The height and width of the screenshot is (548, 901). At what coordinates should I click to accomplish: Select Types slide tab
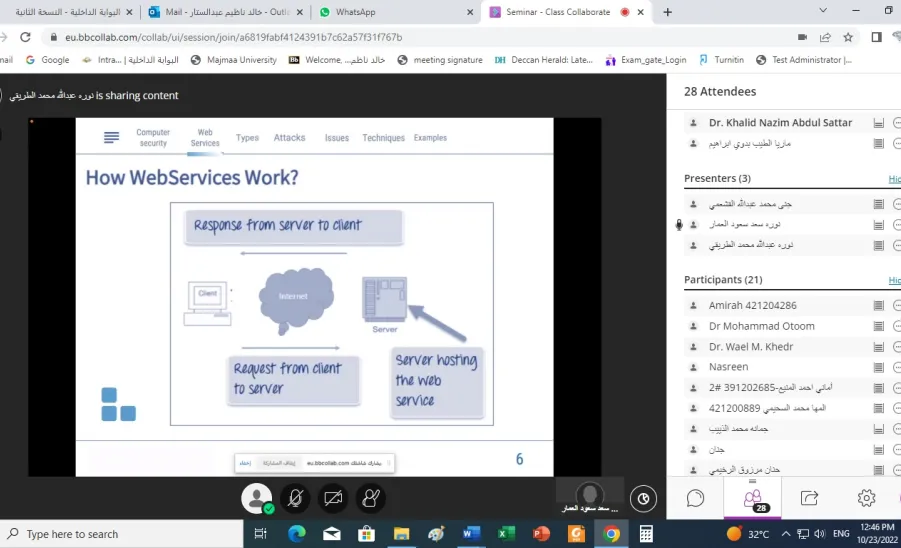(247, 138)
